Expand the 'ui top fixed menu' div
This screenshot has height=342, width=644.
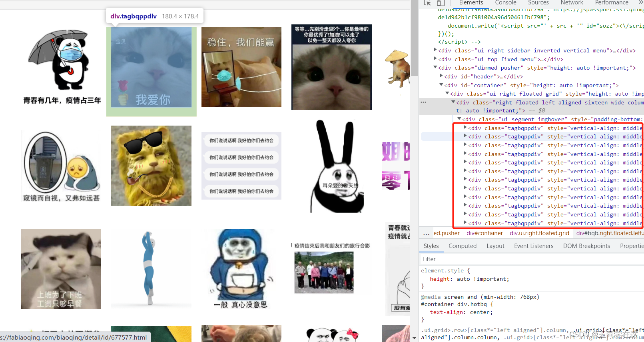pos(435,59)
